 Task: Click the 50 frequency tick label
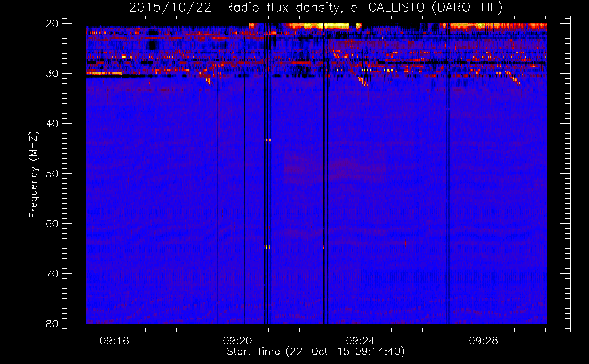click(x=52, y=174)
